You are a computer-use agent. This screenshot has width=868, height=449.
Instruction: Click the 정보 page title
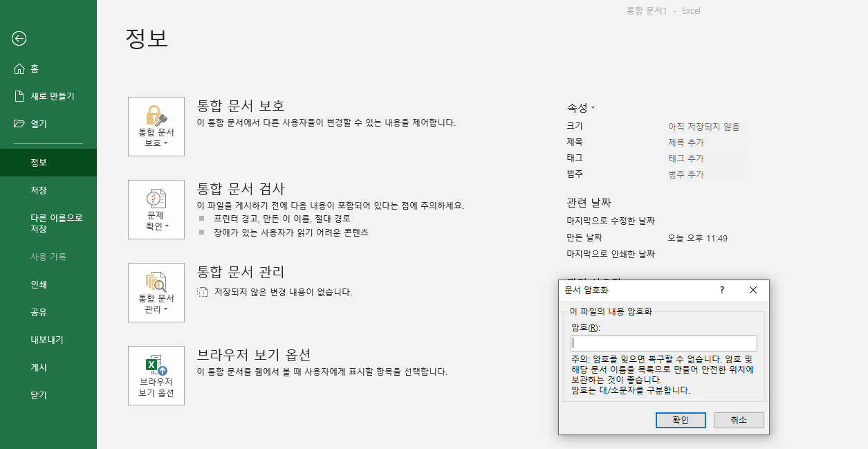click(147, 38)
